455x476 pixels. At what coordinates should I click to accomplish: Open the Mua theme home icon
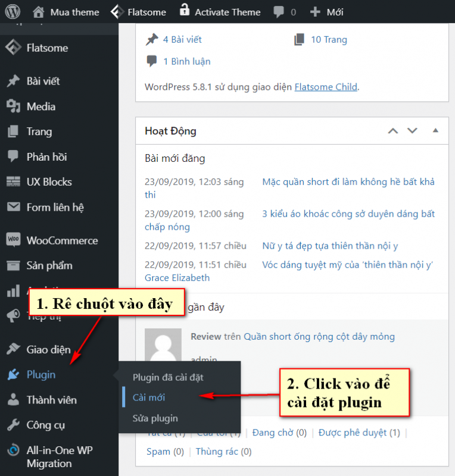tap(38, 12)
